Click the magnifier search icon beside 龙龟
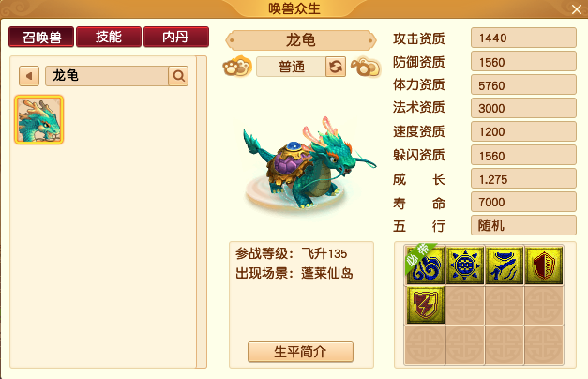Screen dimensions: 588x379 pyautogui.click(x=178, y=76)
